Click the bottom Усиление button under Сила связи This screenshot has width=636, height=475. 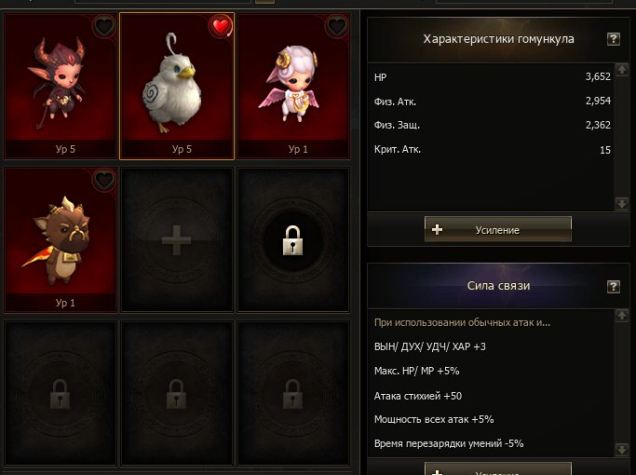[x=498, y=469]
